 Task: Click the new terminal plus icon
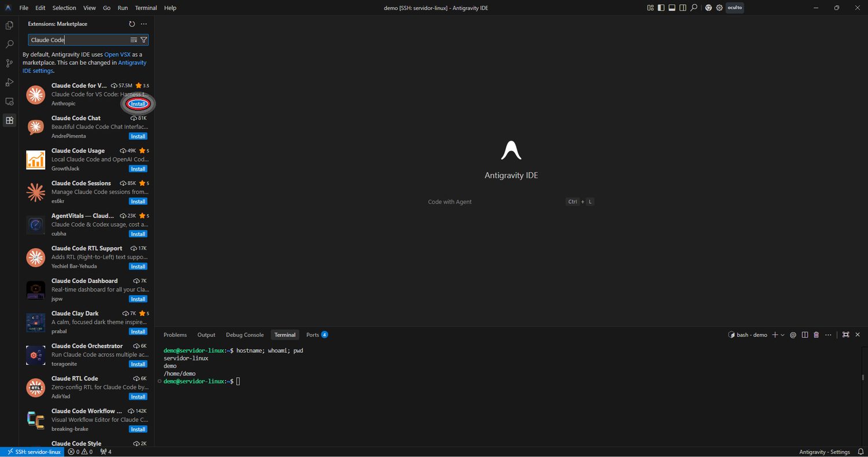pos(775,335)
